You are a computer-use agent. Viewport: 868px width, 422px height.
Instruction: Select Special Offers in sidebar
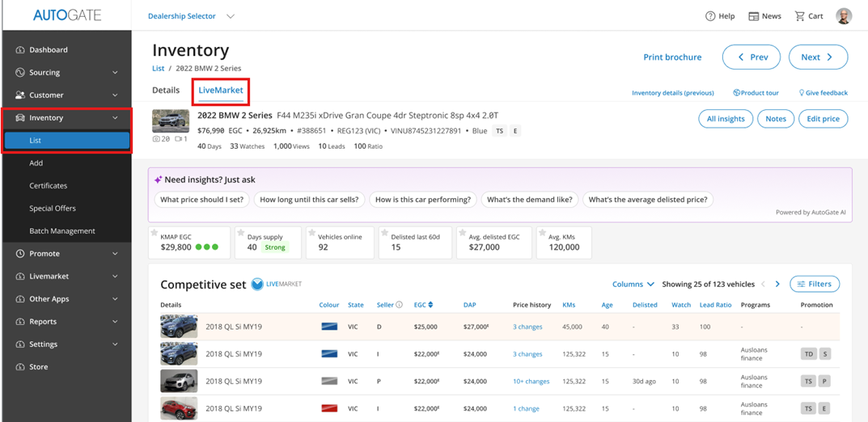pyautogui.click(x=53, y=209)
